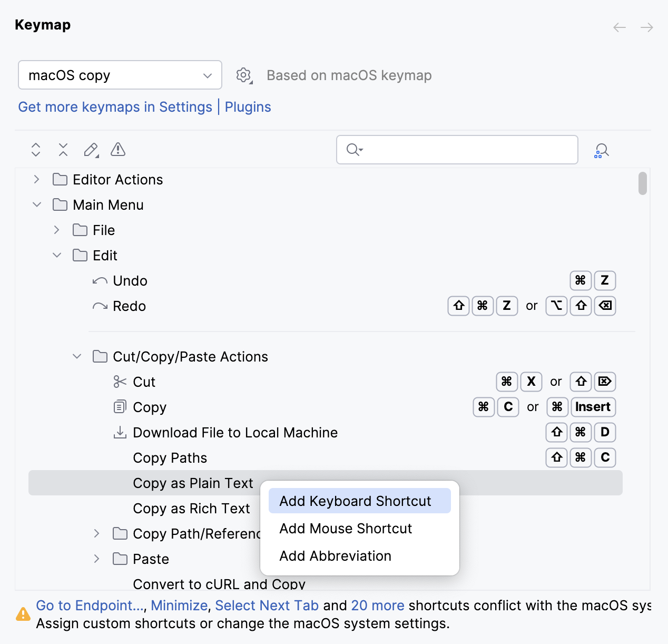Collapse all keymap tree nodes
The height and width of the screenshot is (644, 668).
63,150
